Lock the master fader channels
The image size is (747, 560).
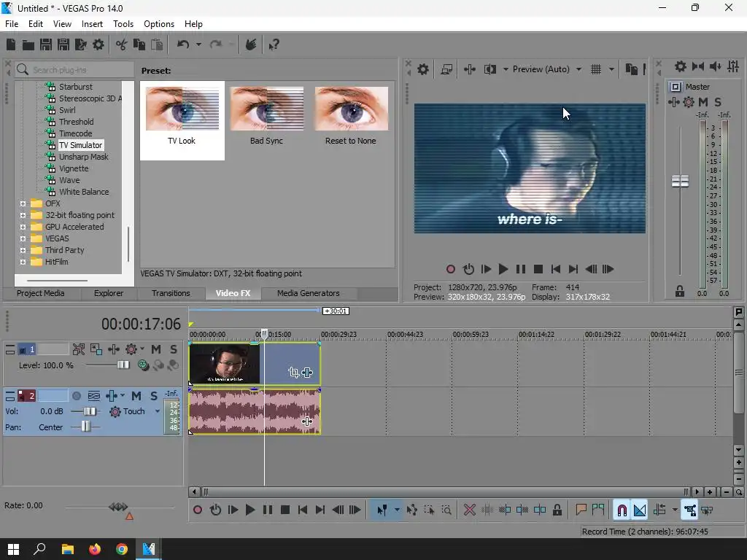tap(680, 292)
